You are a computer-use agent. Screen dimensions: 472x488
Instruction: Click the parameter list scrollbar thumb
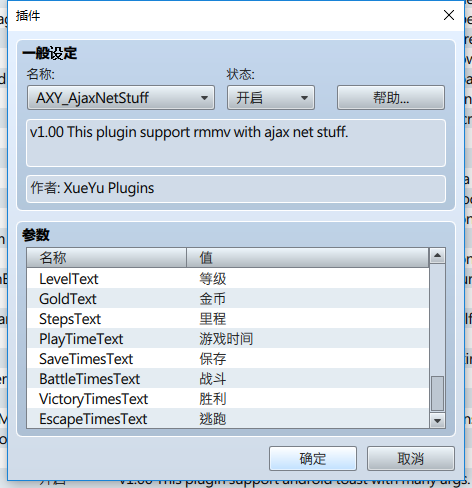pyautogui.click(x=437, y=394)
